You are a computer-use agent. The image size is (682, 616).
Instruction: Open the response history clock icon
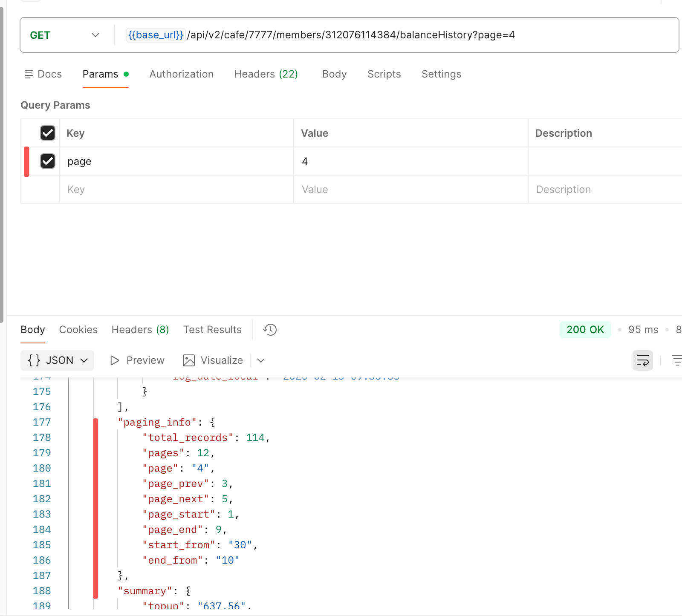(x=270, y=330)
